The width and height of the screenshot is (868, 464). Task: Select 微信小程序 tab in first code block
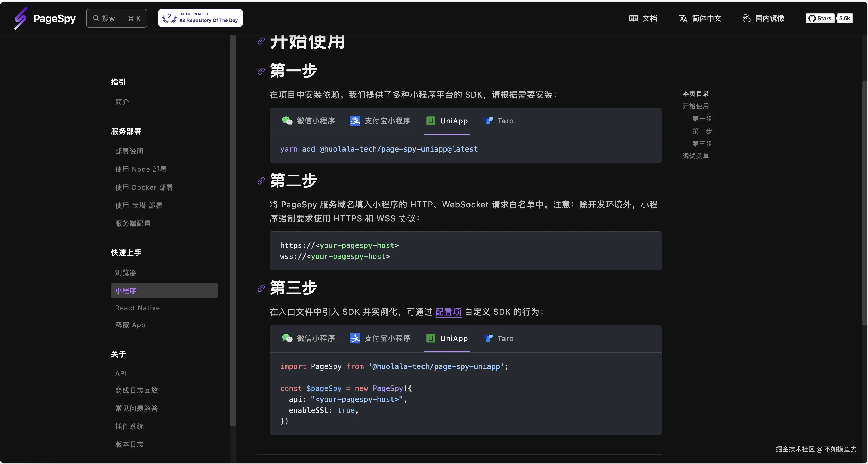tap(308, 121)
